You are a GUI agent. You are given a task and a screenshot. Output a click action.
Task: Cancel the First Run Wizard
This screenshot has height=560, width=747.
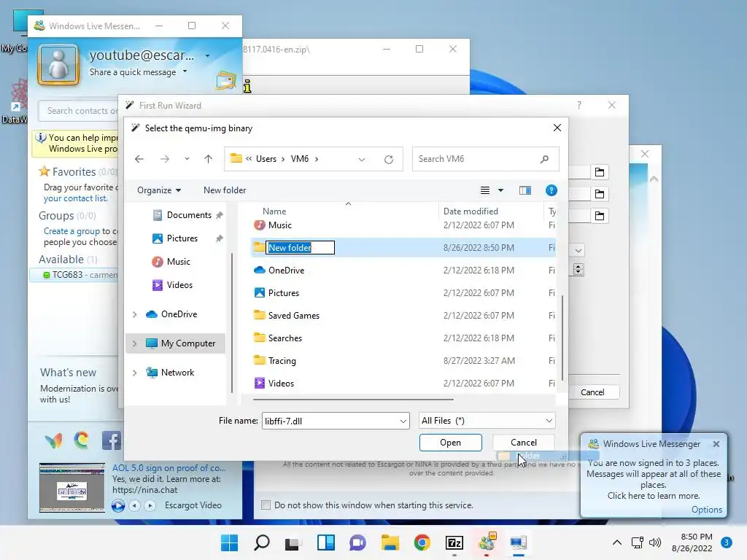(x=592, y=392)
